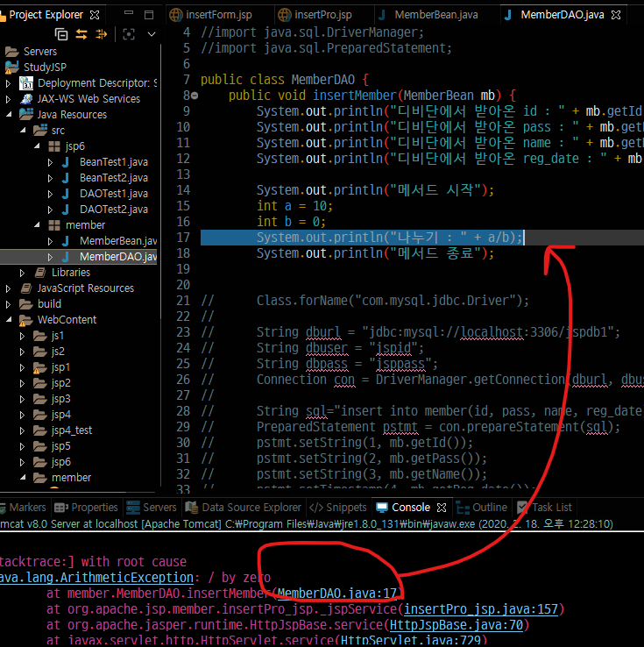Viewport: 644px width, 647px height.
Task: Open insertPro_jsp.java:157 stack trace link
Action: (x=481, y=609)
